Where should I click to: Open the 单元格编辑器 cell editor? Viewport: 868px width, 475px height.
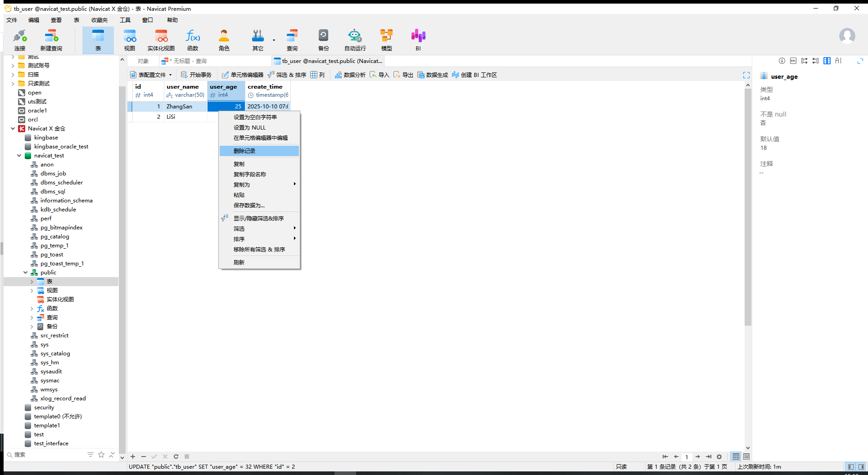point(243,75)
